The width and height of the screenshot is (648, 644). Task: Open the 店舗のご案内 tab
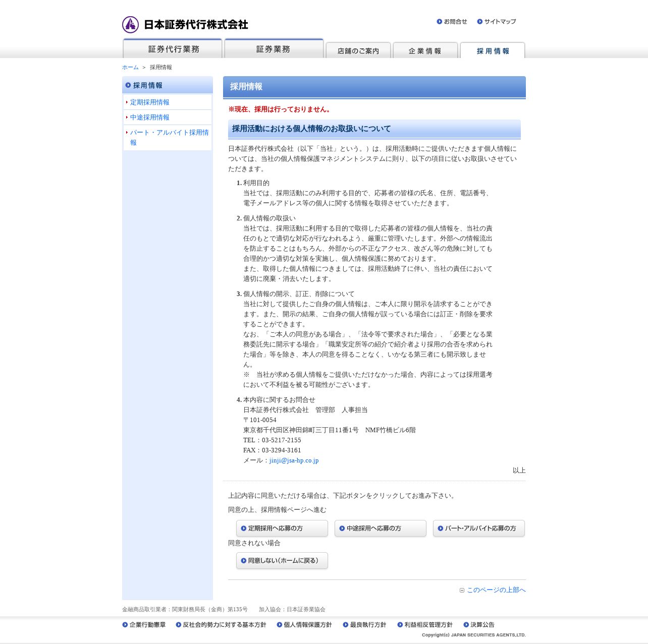[x=358, y=50]
